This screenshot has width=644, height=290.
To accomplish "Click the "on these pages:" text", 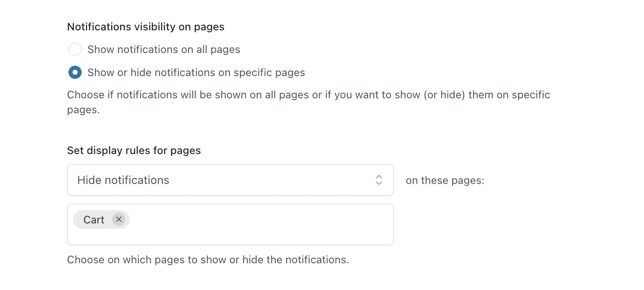I will (x=445, y=180).
